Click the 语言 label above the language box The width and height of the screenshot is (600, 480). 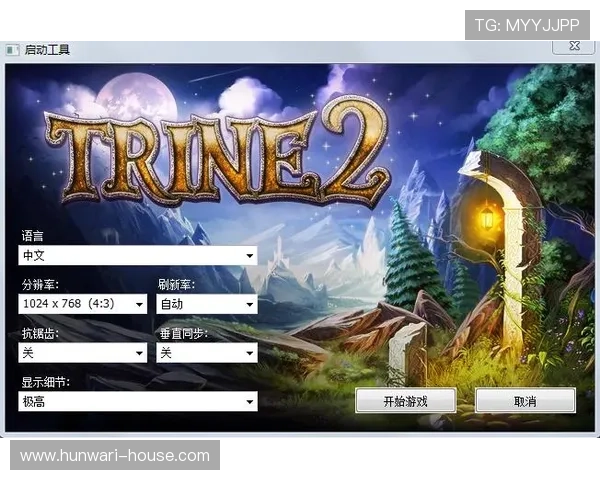click(x=33, y=237)
